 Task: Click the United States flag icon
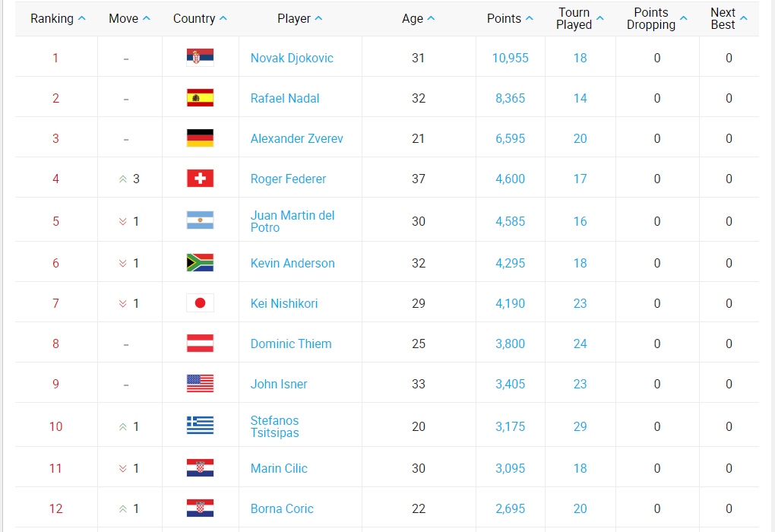point(200,383)
